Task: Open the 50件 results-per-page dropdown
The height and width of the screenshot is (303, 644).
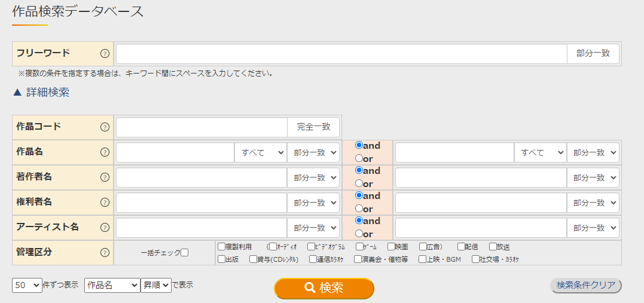Action: click(27, 285)
